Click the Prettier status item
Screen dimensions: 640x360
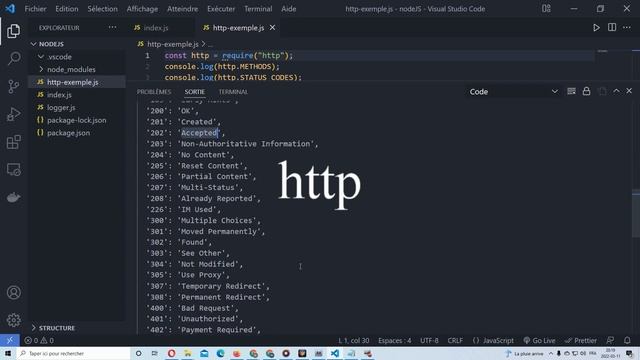pyautogui.click(x=580, y=340)
